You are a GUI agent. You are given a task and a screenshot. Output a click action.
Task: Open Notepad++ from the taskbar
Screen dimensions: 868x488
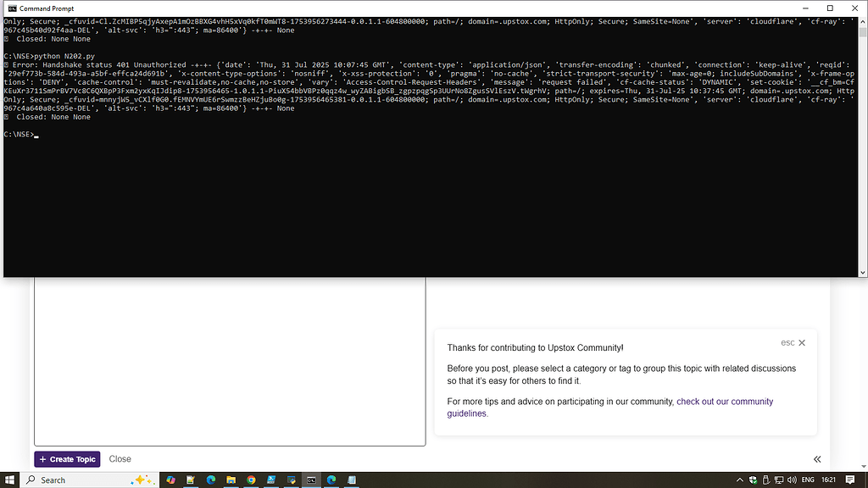(x=190, y=480)
